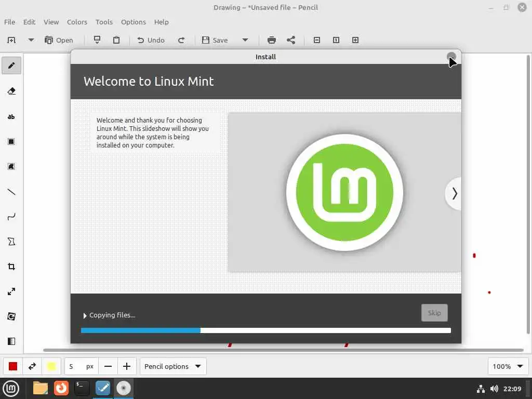Image resolution: width=532 pixels, height=399 pixels.
Task: Select the Text tool labeled ab
Action: pos(11,117)
